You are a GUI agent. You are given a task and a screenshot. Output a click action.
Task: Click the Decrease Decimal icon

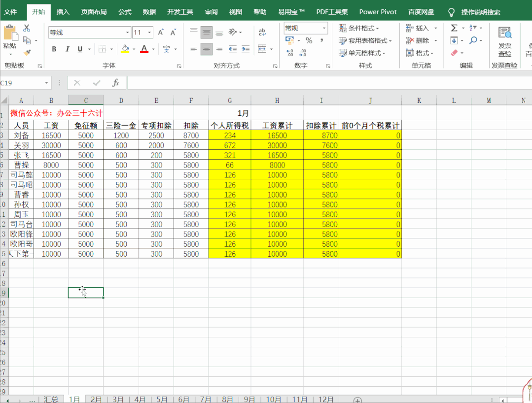[303, 53]
